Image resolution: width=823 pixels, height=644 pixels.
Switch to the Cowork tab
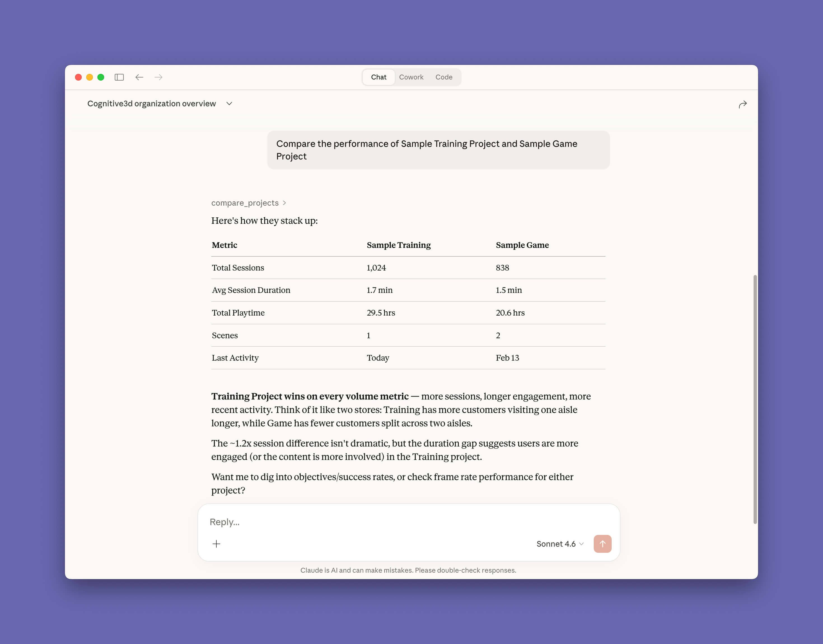pyautogui.click(x=411, y=77)
